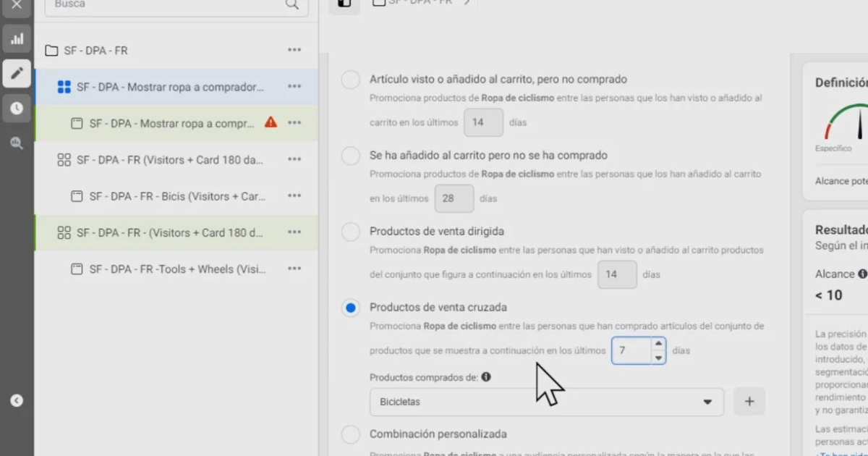This screenshot has width=868, height=456.
Task: Select SF - DPA - FR -Tools + Wheels ad row
Action: coord(176,269)
